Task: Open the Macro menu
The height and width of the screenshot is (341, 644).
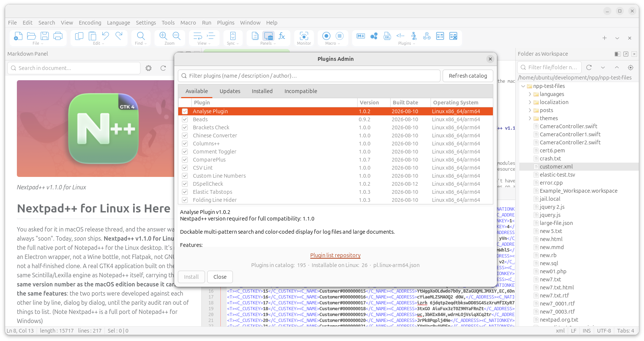Action: coord(188,23)
